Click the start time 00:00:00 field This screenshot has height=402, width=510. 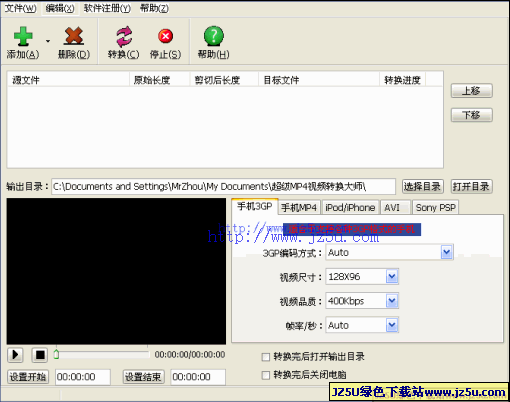tap(83, 377)
